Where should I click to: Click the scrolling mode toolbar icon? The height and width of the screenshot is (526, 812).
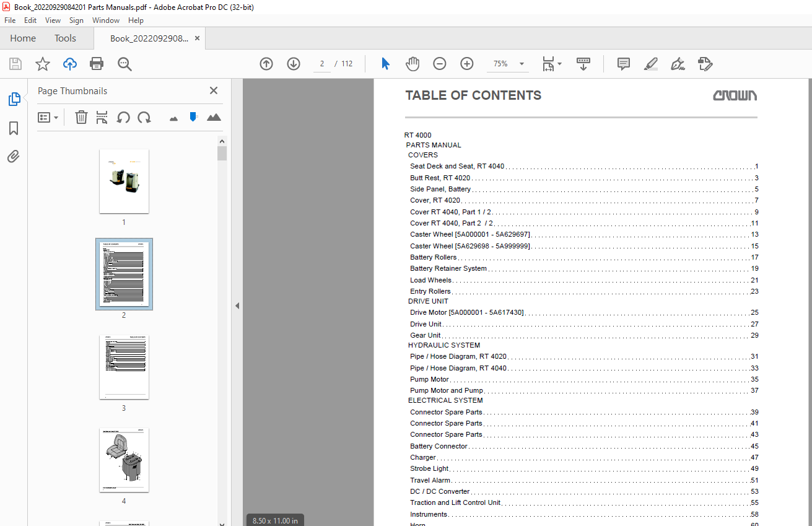tap(583, 64)
